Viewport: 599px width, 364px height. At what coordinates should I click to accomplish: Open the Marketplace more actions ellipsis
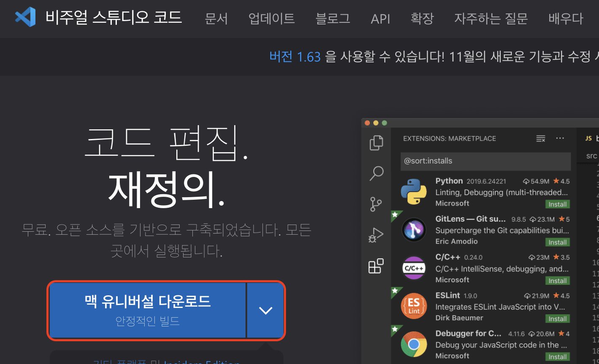pyautogui.click(x=560, y=138)
